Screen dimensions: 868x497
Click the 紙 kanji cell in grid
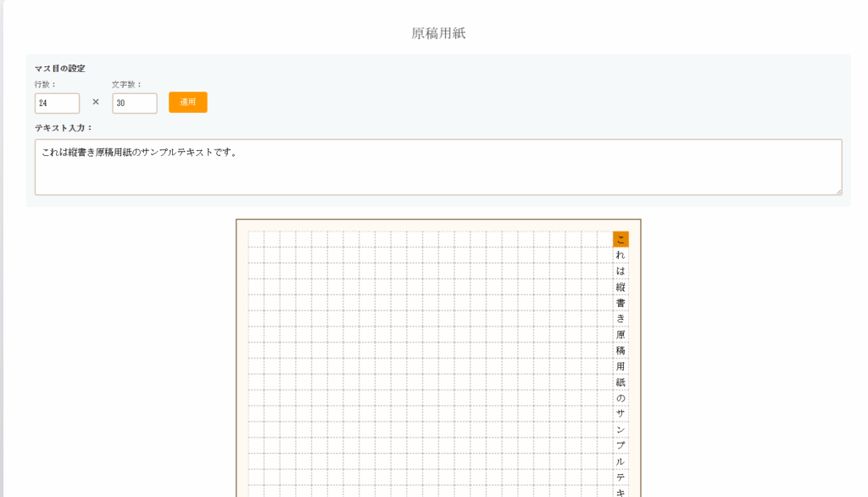pyautogui.click(x=620, y=383)
